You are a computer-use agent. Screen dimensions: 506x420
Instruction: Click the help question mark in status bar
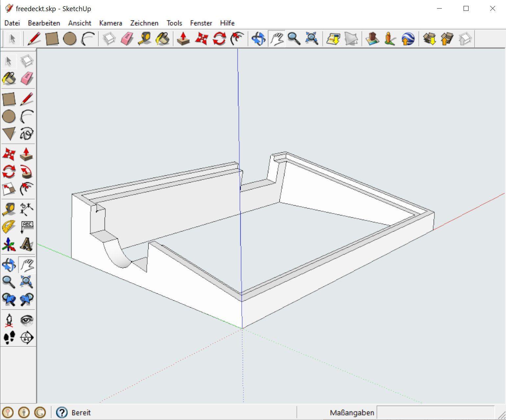pos(62,412)
